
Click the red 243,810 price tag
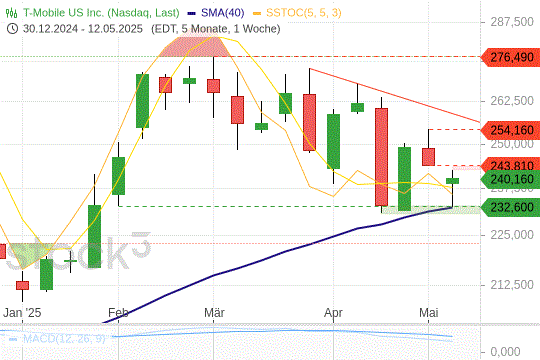point(510,165)
